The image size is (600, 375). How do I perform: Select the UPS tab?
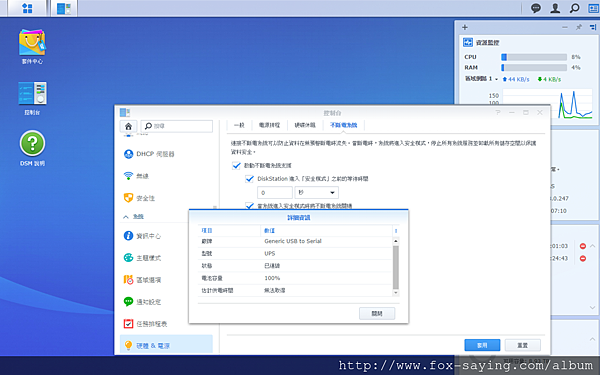344,125
